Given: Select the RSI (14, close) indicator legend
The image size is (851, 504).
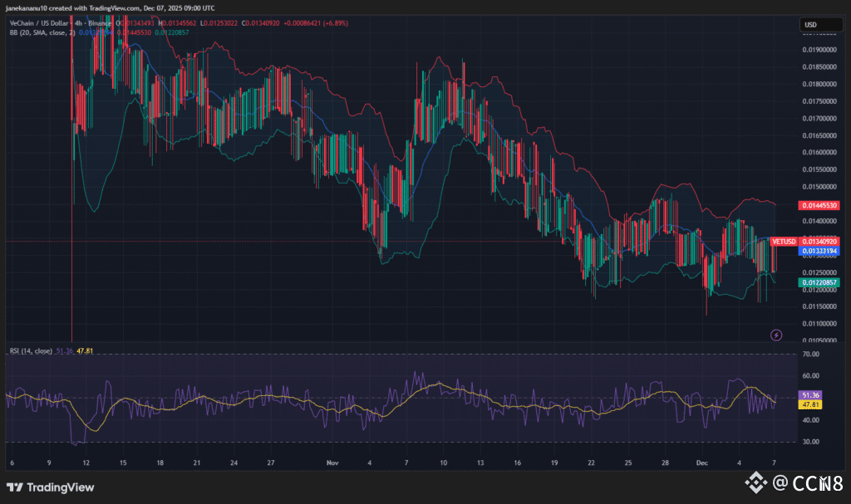Looking at the screenshot, I should 30,351.
